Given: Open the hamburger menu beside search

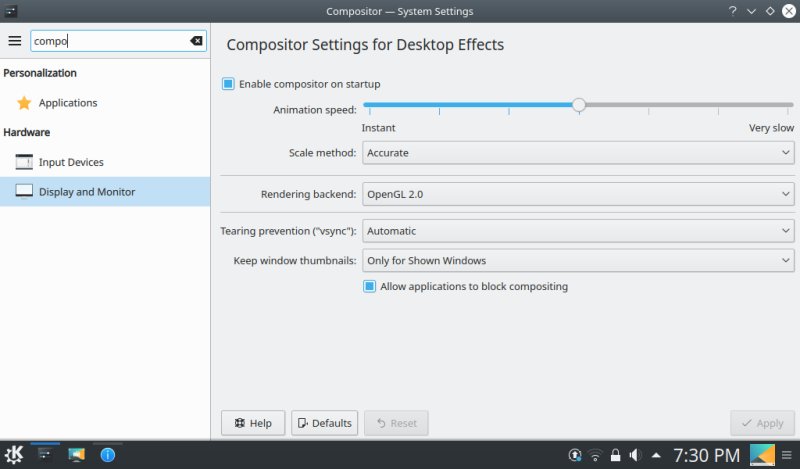Looking at the screenshot, I should click(15, 41).
